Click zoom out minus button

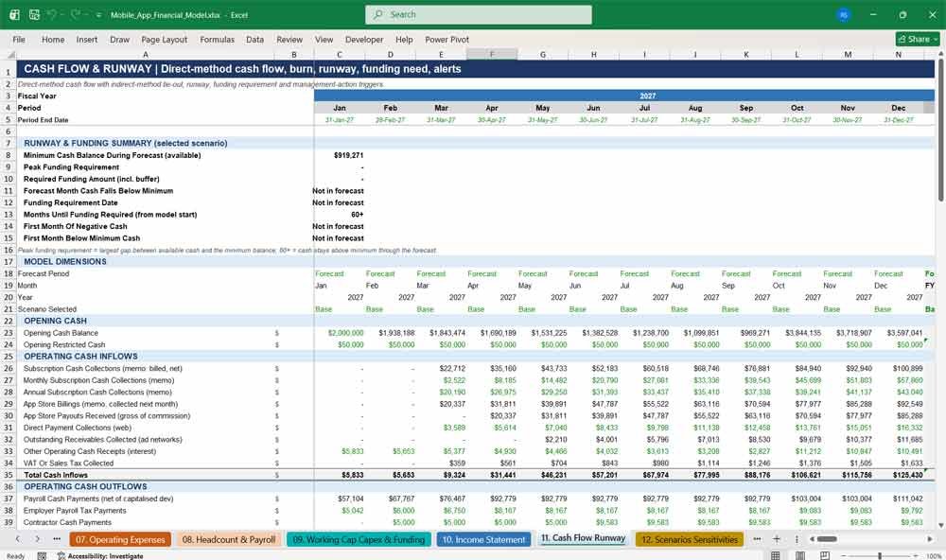[844, 556]
